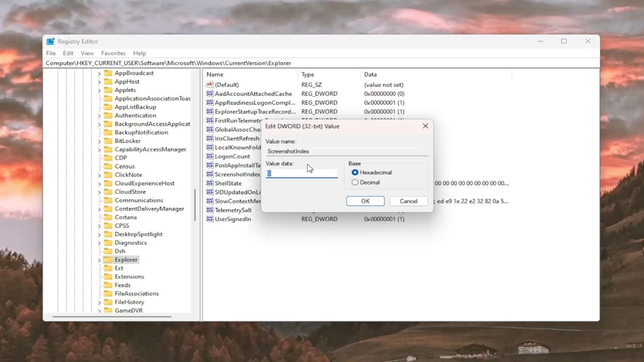
Task: Click the Registry Editor app icon in title bar
Action: (x=50, y=41)
